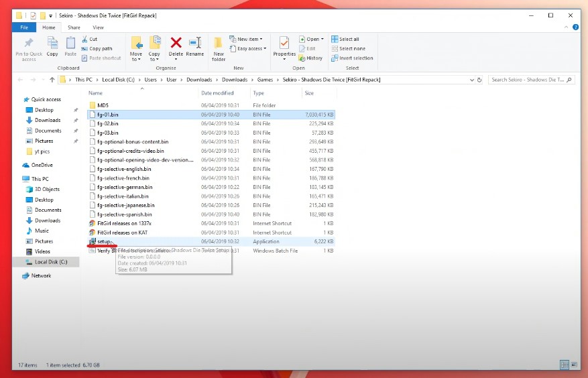Click Users in the breadcrumb path
588x378 pixels.
(150, 80)
